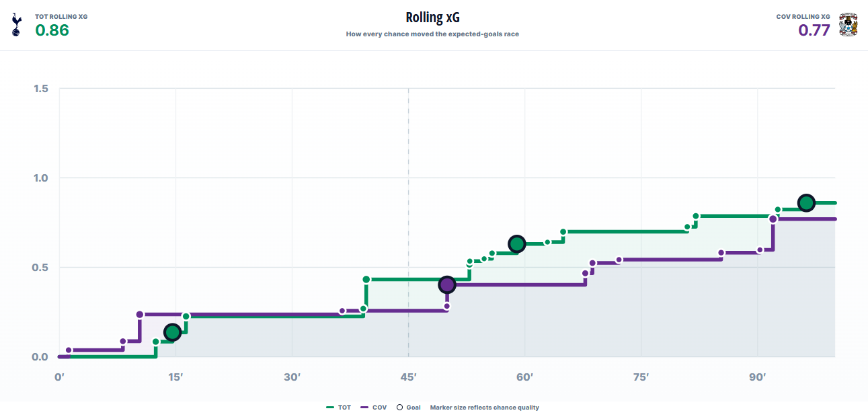Click the purple chance dot near 72'
Viewport: 868px width, 419px height.
(x=619, y=260)
